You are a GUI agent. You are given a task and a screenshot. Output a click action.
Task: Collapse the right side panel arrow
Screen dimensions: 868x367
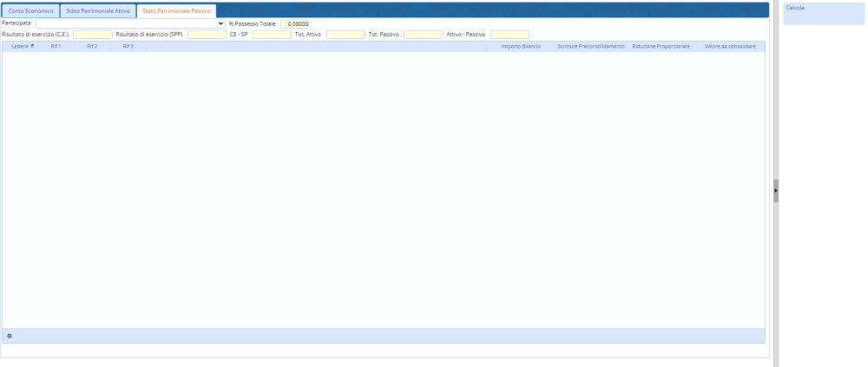(776, 189)
